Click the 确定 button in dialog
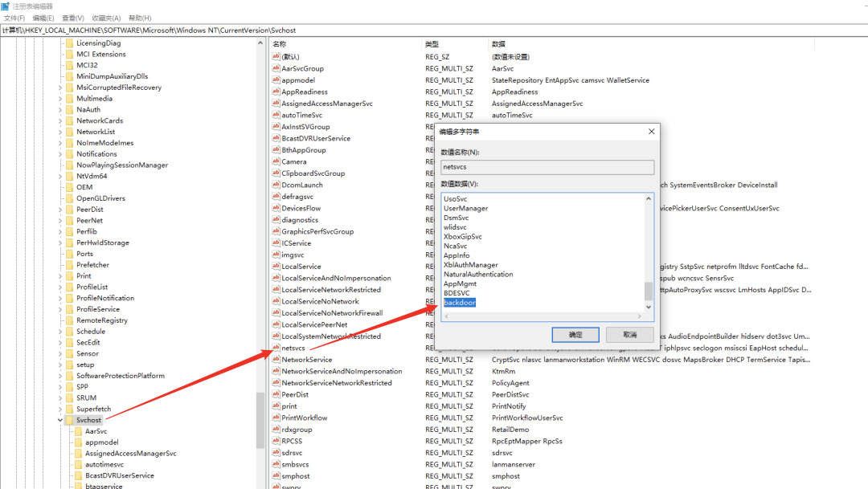868x489 pixels. (x=575, y=335)
